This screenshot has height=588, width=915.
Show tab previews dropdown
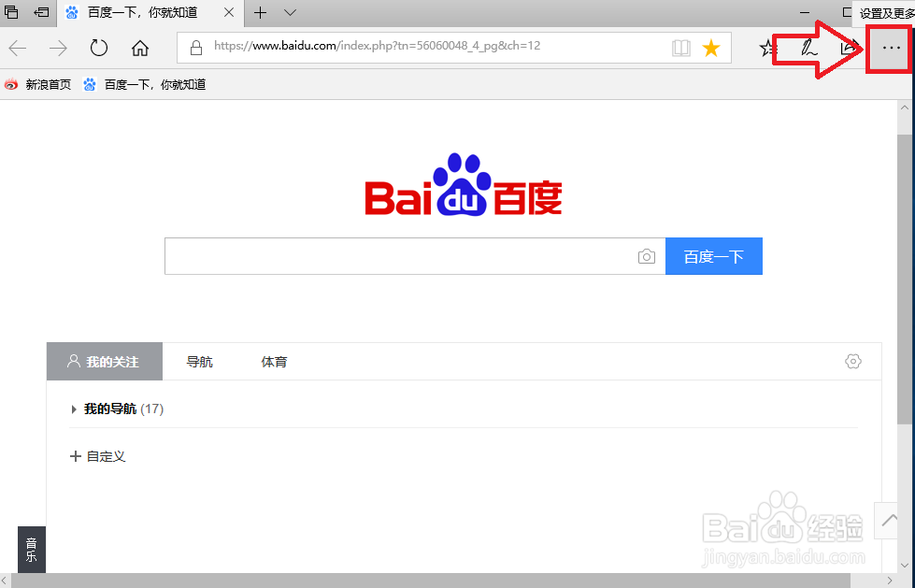tap(290, 12)
